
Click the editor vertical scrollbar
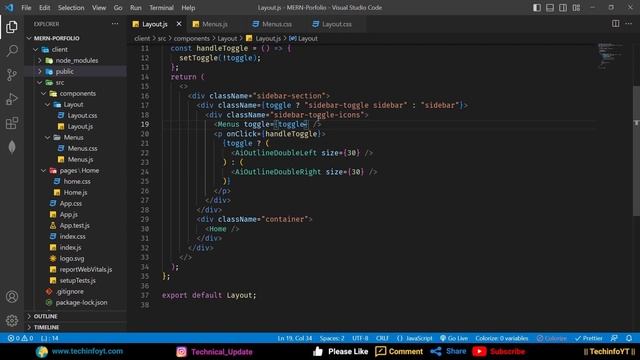[636, 151]
